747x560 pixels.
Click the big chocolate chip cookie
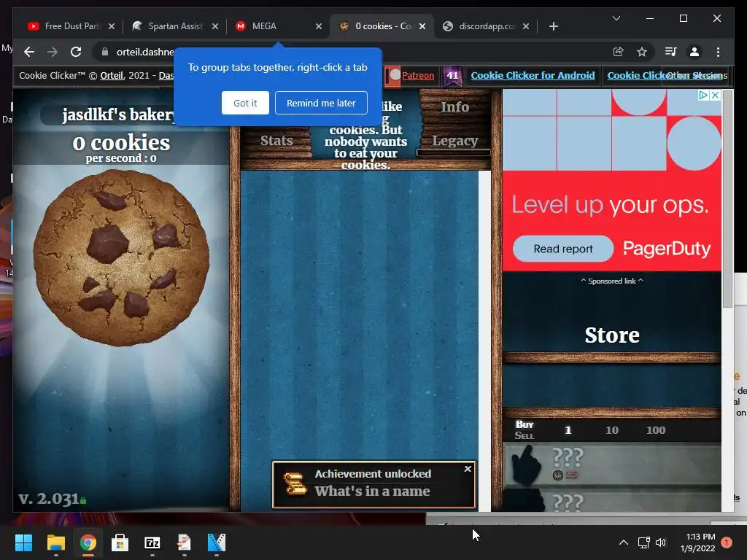coord(122,257)
